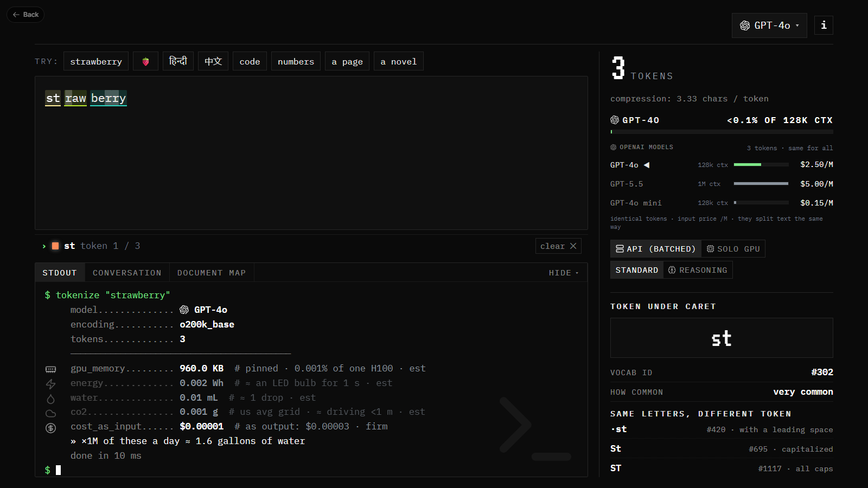Image resolution: width=868 pixels, height=488 pixels.
Task: Click the '3 TOKENS' count heading
Action: coord(642,69)
